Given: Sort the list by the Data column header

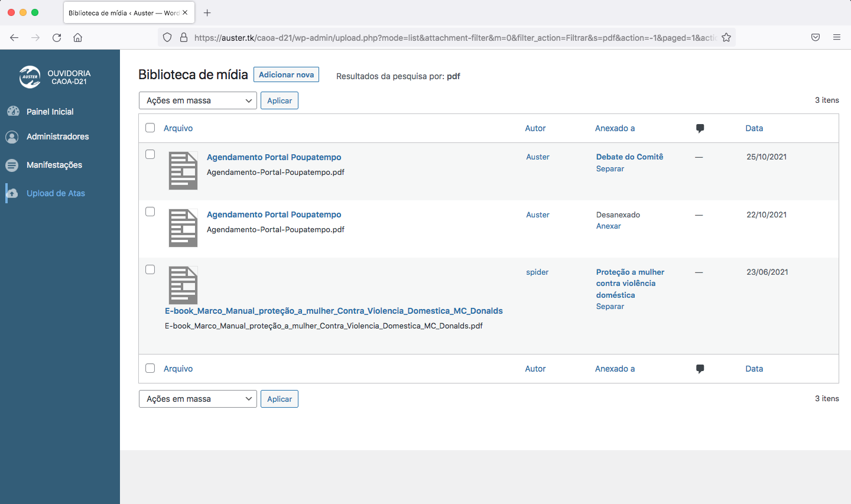Looking at the screenshot, I should click(754, 128).
